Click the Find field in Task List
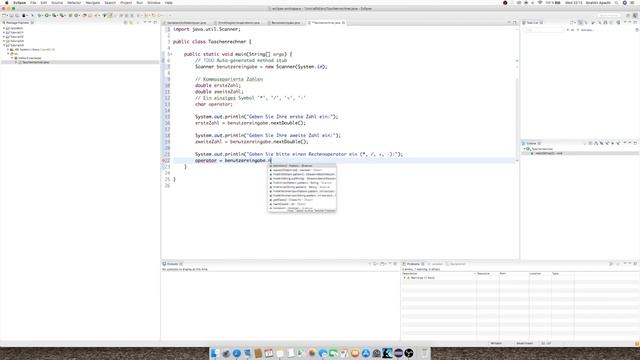 point(543,30)
